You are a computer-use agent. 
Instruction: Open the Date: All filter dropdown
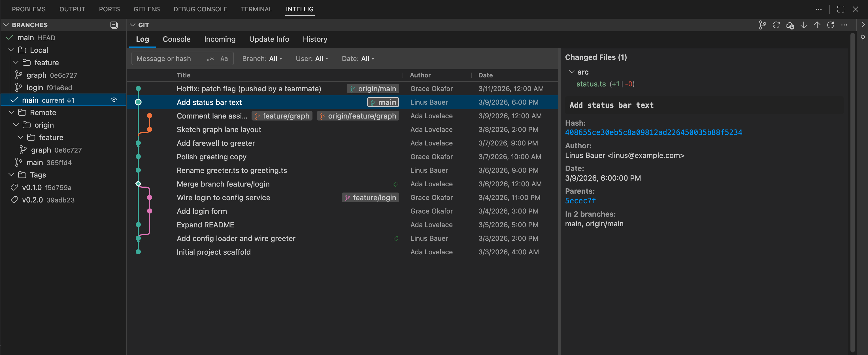click(358, 59)
